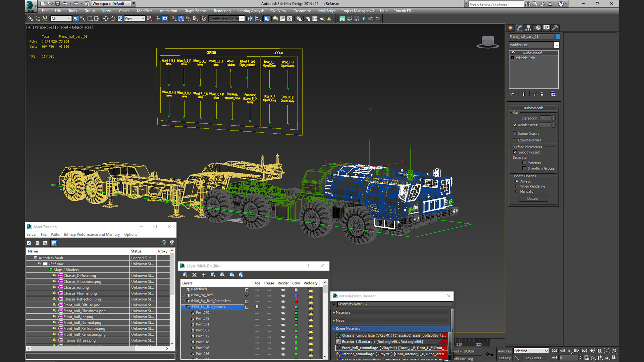Screen dimensions: 644x362
Task: Open Create Selection Set dropdown
Action: point(226,18)
